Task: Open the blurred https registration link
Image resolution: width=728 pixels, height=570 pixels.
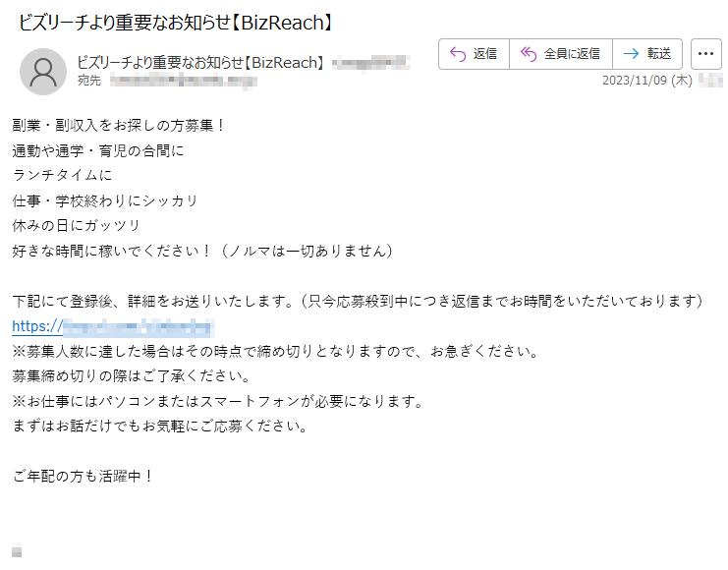Action: click(113, 326)
